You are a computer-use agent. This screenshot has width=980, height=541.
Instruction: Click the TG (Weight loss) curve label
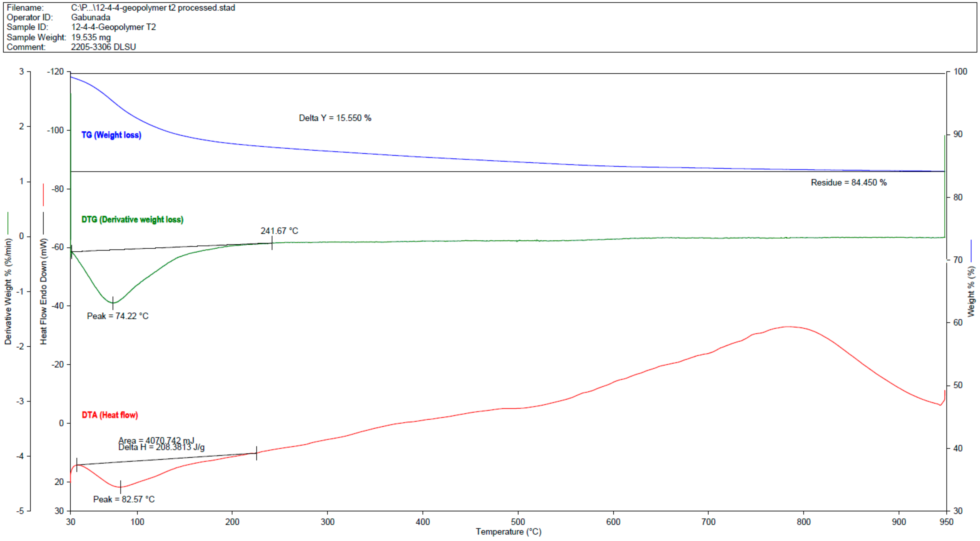111,135
